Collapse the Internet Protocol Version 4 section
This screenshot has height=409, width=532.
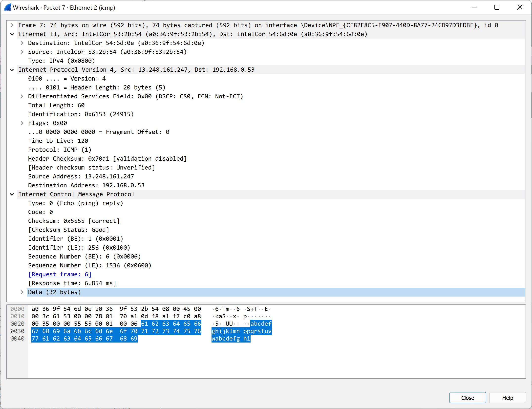coord(12,69)
